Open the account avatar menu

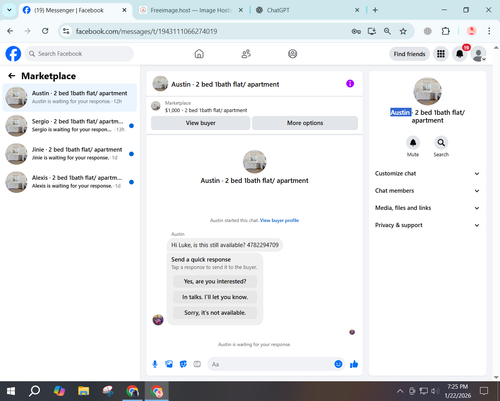pyautogui.click(x=478, y=54)
